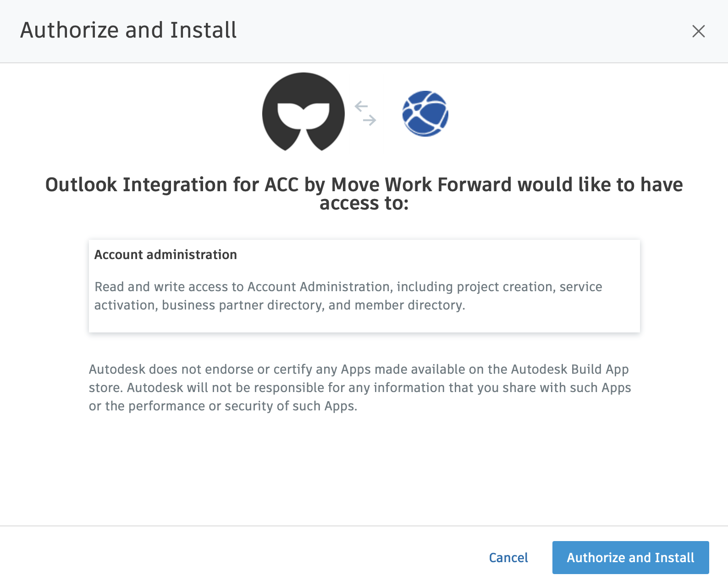The height and width of the screenshot is (586, 728).
Task: Click the Account administration permission title
Action: 165,254
